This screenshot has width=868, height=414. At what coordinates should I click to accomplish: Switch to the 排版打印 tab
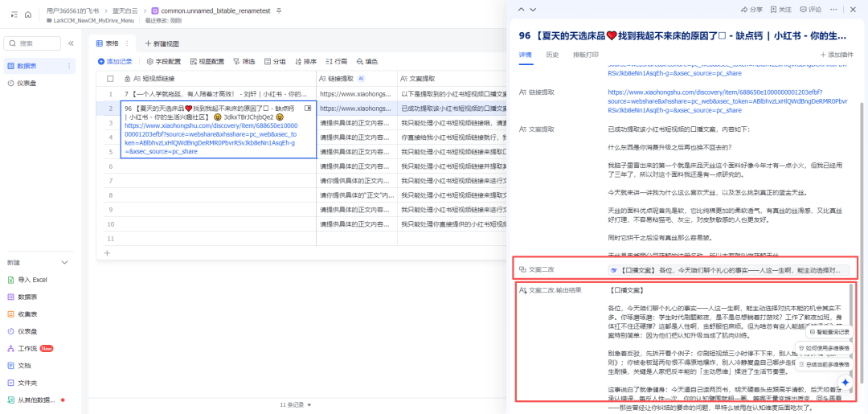click(586, 55)
